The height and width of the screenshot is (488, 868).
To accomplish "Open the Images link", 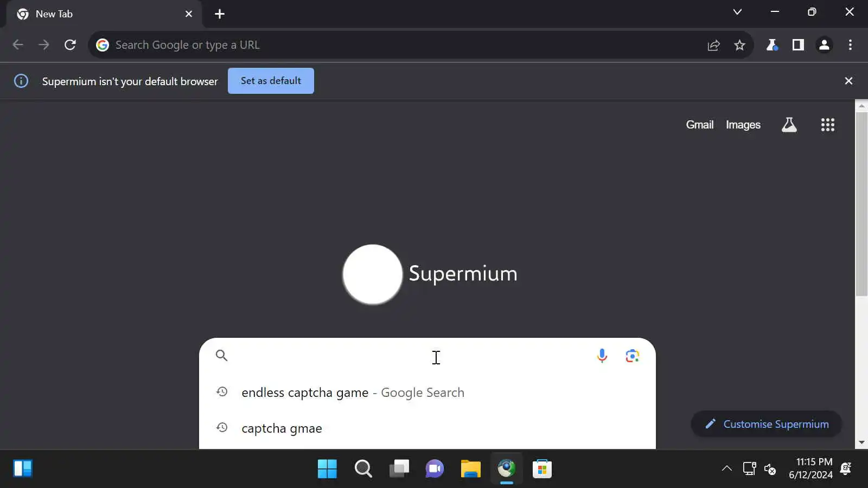I will tap(743, 125).
